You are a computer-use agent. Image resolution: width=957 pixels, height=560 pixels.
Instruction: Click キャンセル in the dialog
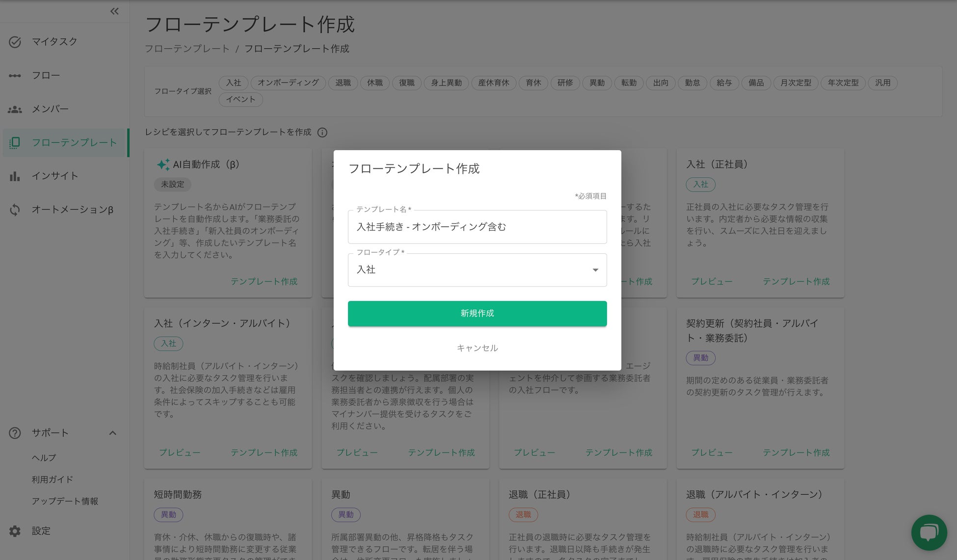point(477,348)
